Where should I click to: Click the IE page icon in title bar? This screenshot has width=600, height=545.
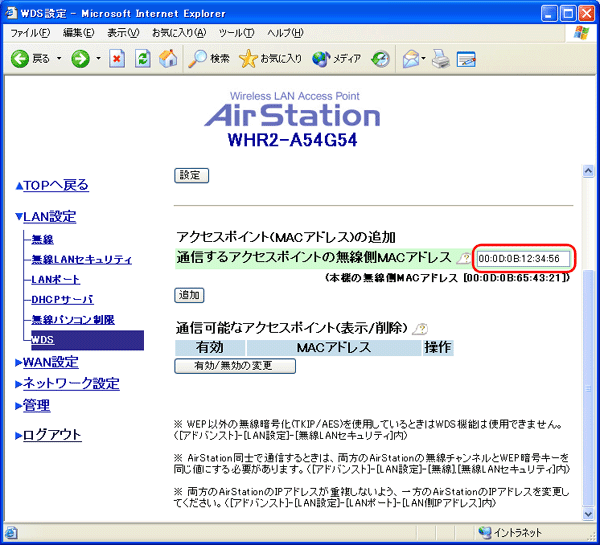pos(10,13)
